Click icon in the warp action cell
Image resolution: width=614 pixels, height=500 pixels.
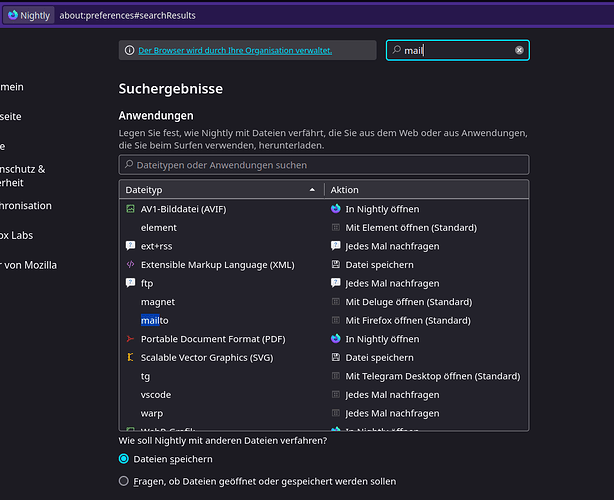coord(336,413)
